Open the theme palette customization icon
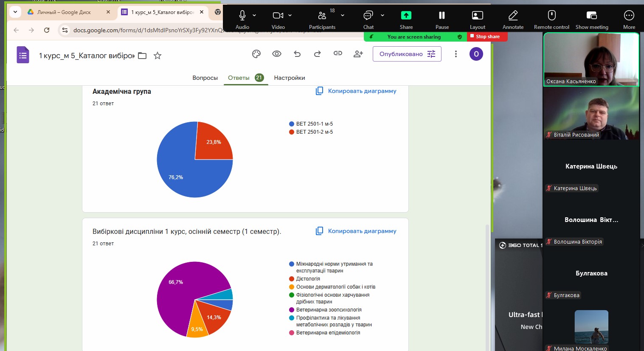 click(256, 54)
